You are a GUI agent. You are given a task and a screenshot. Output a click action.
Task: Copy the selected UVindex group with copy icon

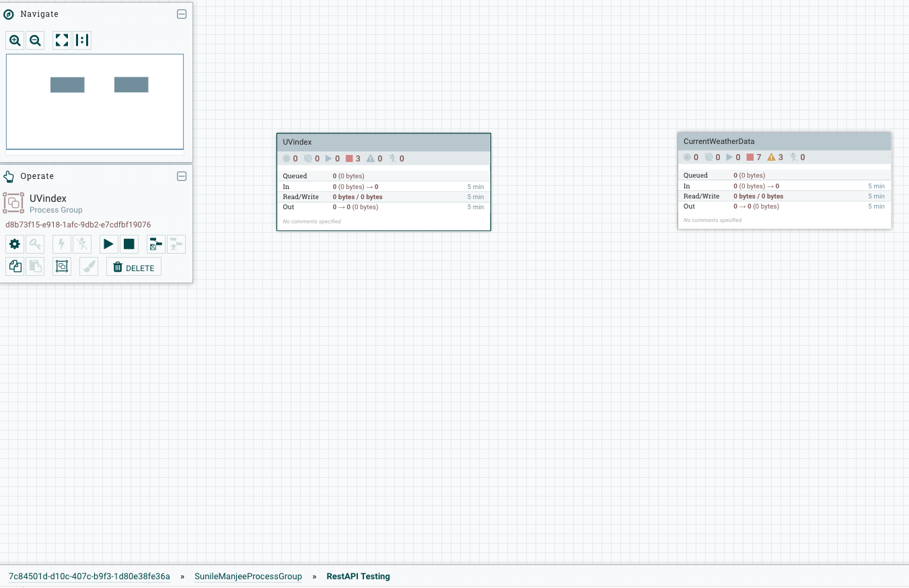click(x=15, y=266)
